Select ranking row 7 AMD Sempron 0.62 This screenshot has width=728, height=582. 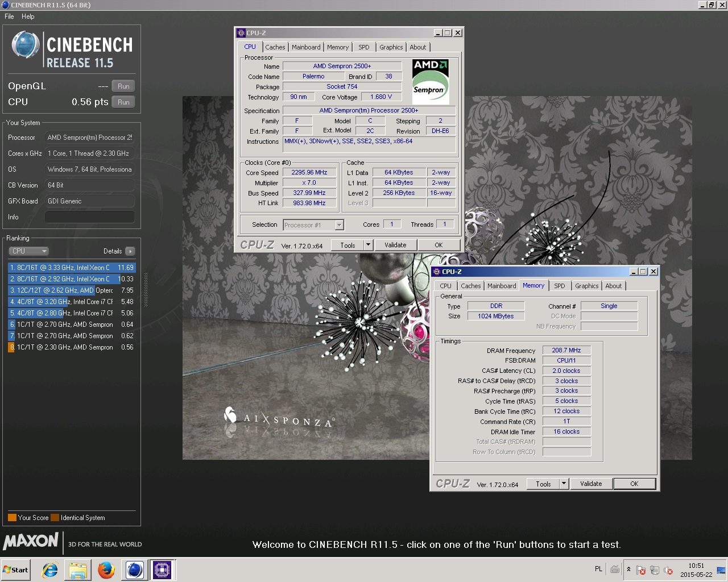(x=72, y=336)
